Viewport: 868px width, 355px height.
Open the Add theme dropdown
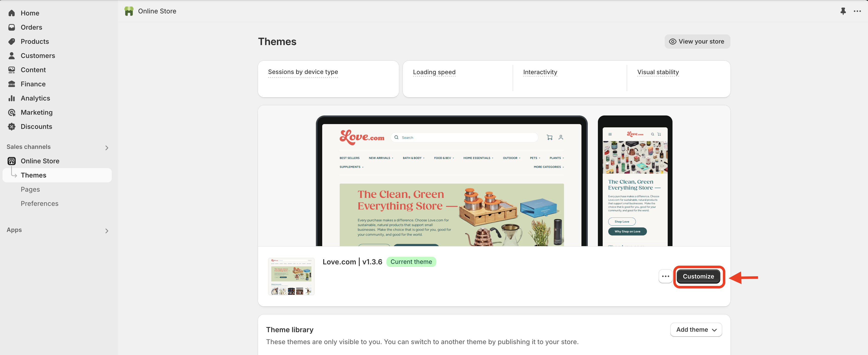coord(696,330)
